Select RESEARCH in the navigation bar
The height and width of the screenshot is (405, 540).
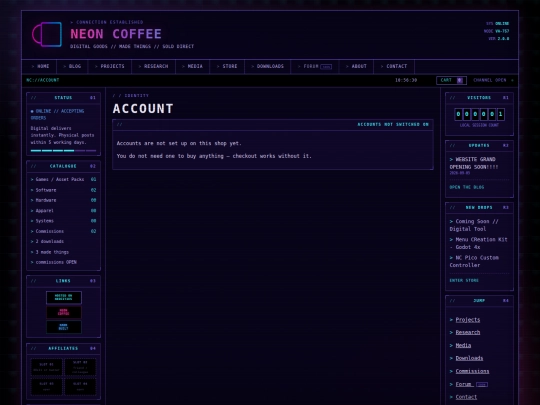click(x=154, y=66)
